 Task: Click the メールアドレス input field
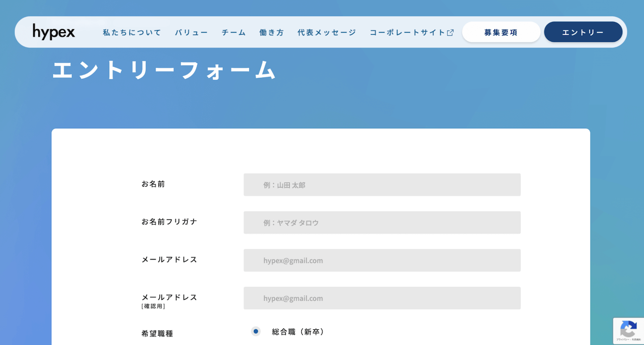[382, 260]
